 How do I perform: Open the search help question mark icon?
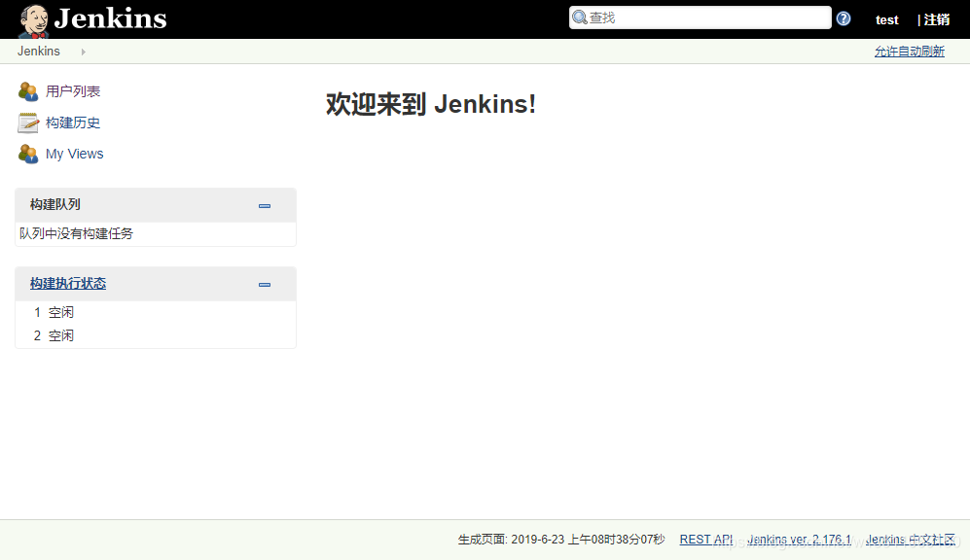(x=844, y=18)
